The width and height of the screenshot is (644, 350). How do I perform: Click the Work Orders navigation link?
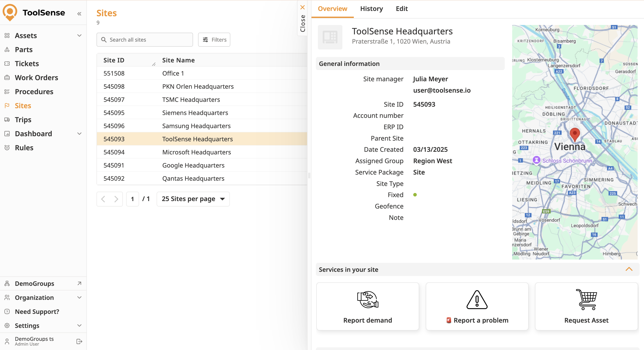36,78
